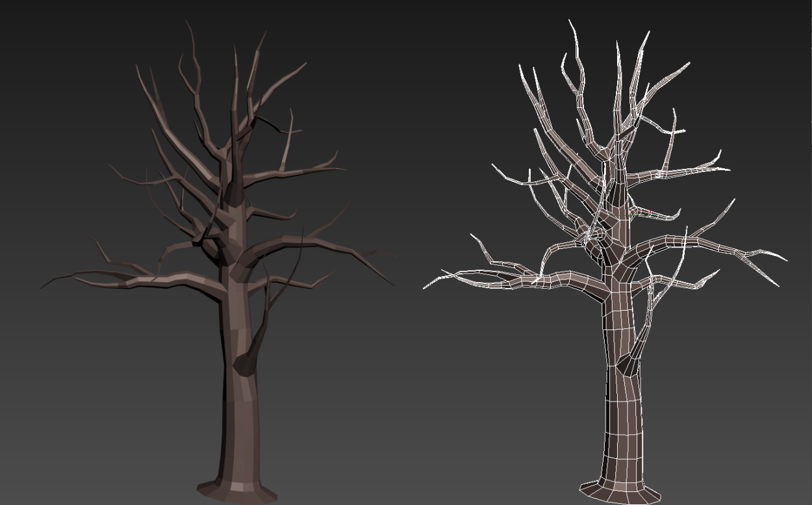Pick the topmost branch tip of shaded tree
The height and width of the screenshot is (505, 812).
[x=187, y=22]
